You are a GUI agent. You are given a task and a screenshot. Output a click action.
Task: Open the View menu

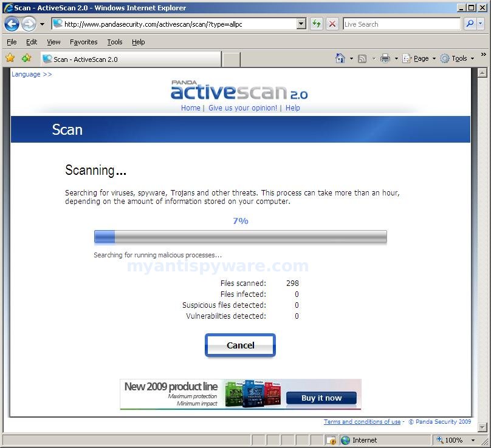point(53,42)
